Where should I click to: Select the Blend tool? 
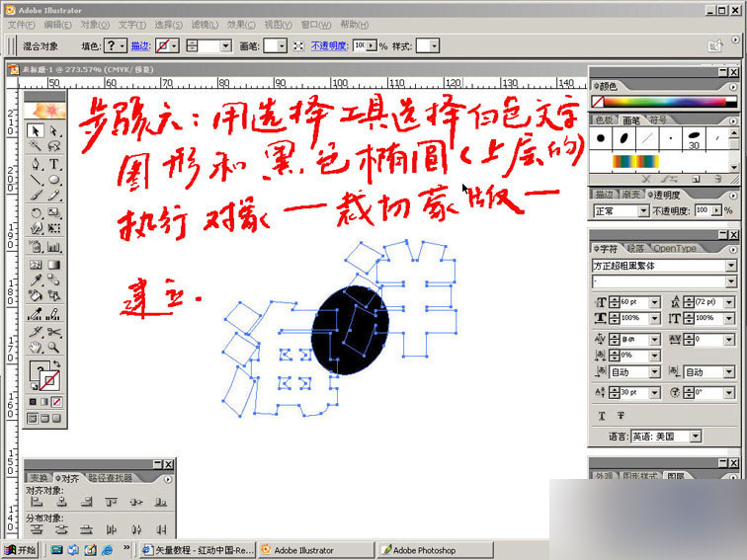coord(53,280)
